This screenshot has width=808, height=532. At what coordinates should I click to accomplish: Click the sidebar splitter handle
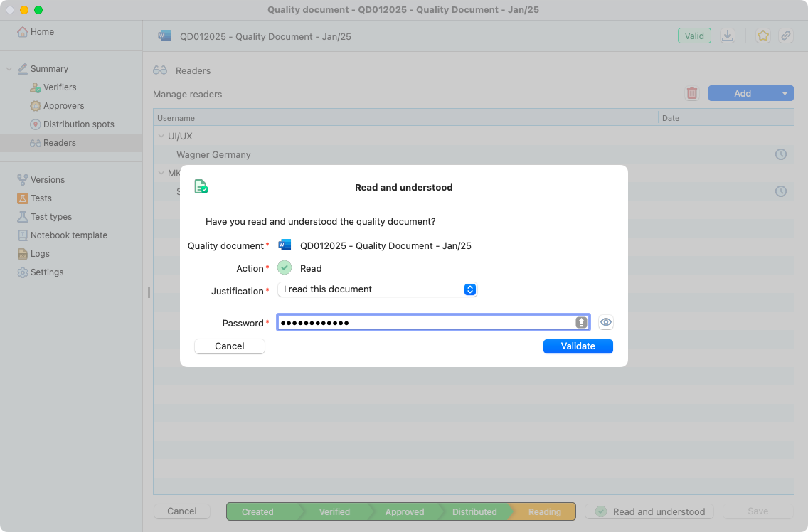point(149,292)
